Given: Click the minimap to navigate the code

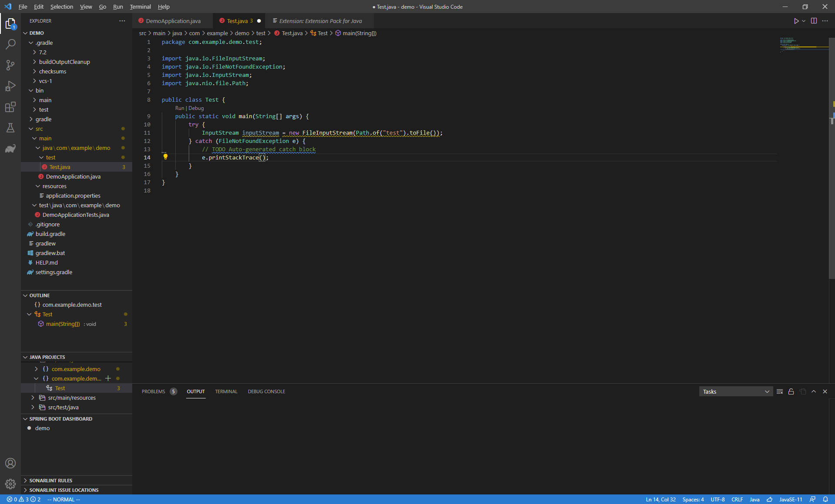Looking at the screenshot, I should [802, 45].
